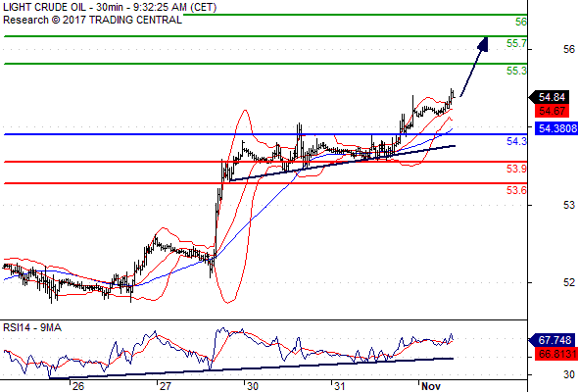Click the green 55.7 resistance level label
Screen dimensions: 578x392
tap(516, 43)
